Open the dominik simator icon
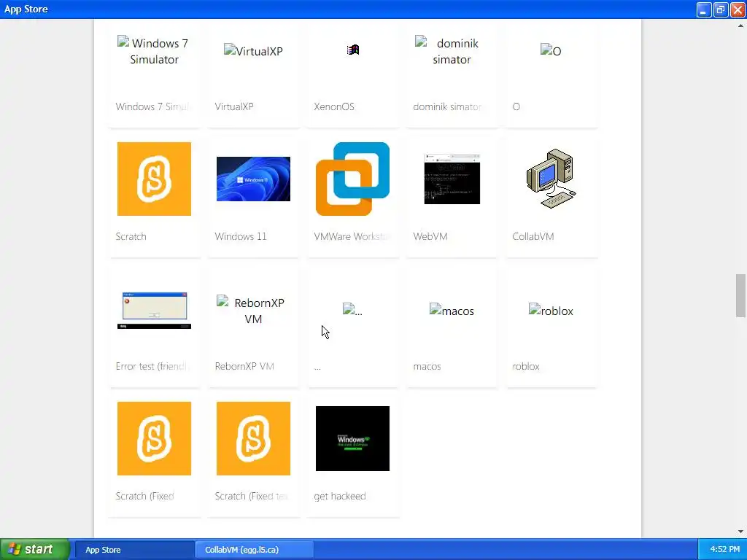 [x=452, y=51]
